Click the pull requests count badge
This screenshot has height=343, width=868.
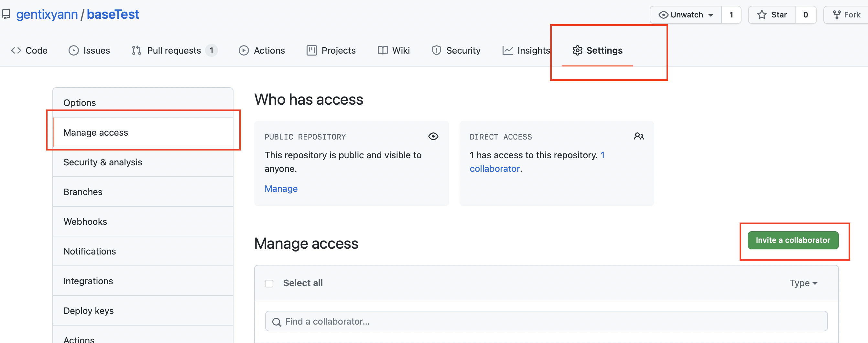pos(211,50)
